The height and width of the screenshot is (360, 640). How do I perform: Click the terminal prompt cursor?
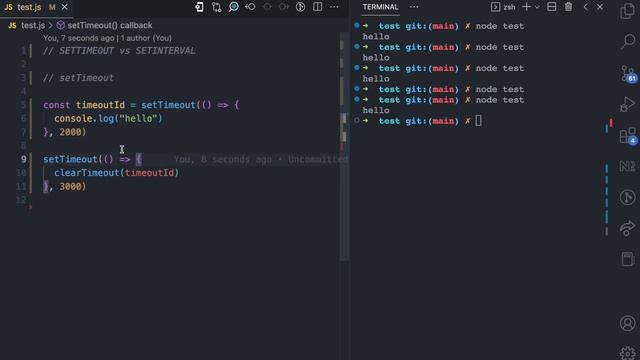pos(478,121)
